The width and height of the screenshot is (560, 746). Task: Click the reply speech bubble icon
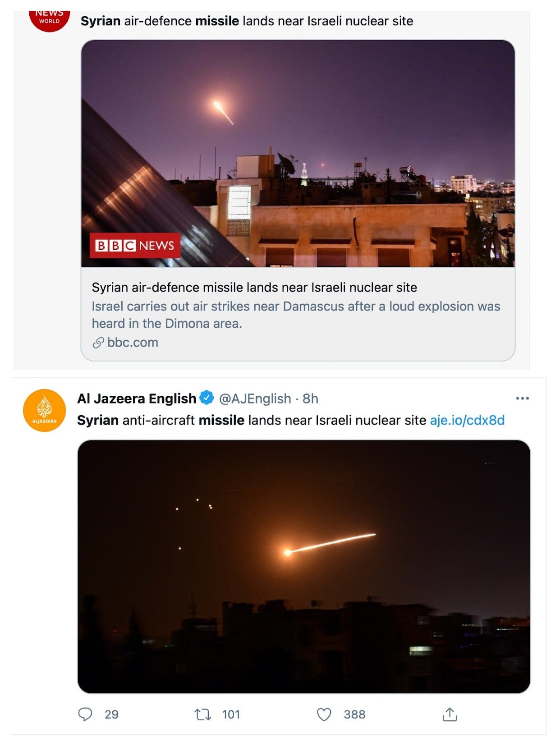(x=85, y=714)
